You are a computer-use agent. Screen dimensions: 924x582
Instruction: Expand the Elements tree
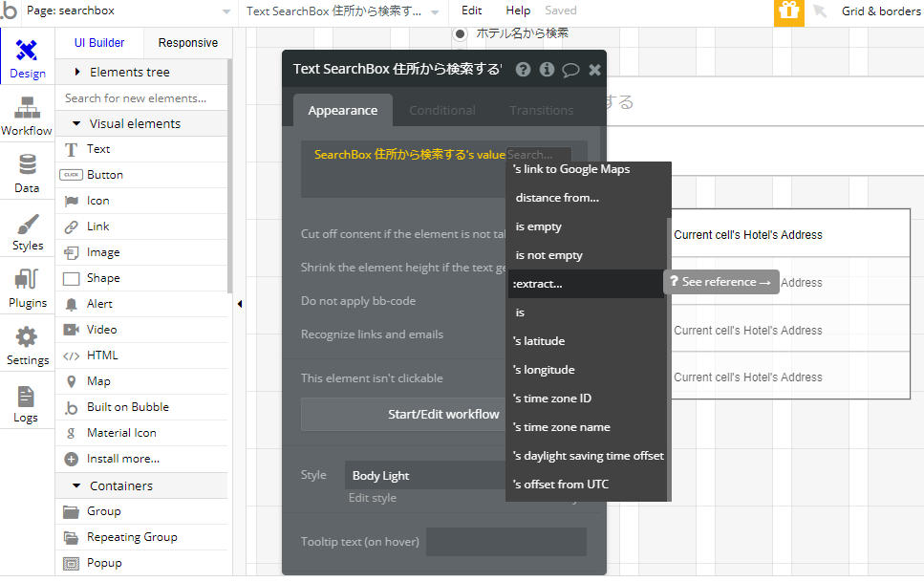pyautogui.click(x=141, y=72)
